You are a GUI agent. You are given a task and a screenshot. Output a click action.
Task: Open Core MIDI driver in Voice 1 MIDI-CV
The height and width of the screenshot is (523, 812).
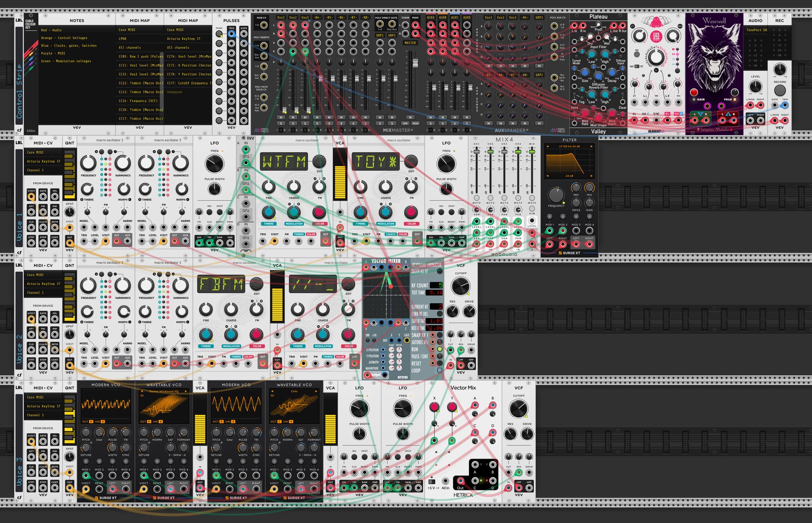coord(43,152)
